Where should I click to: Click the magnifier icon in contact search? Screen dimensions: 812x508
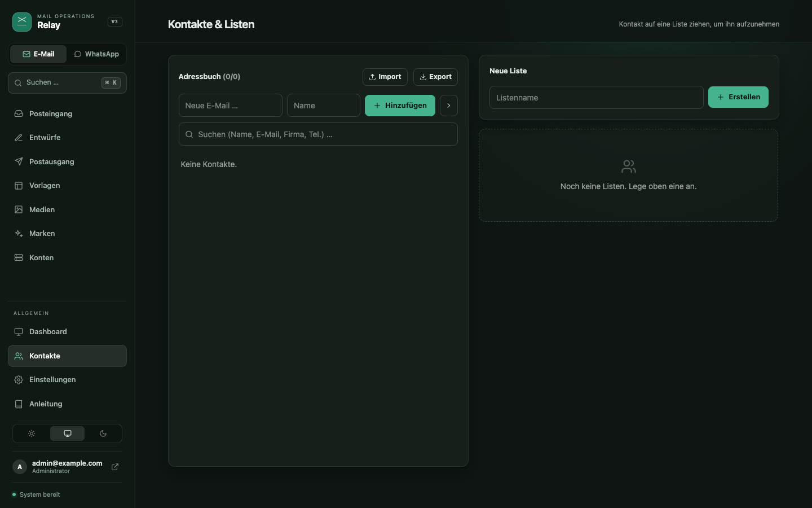click(189, 134)
